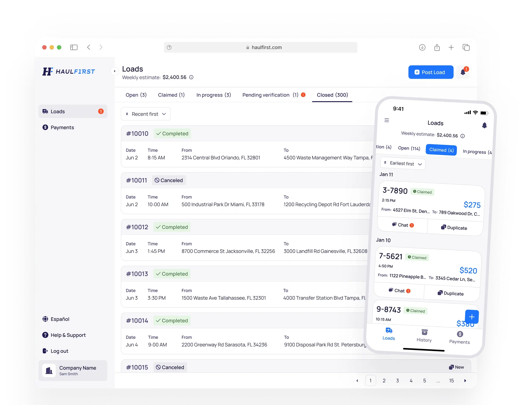Switch to Pending verification tab
Screen dimensions: 532x405
click(270, 95)
